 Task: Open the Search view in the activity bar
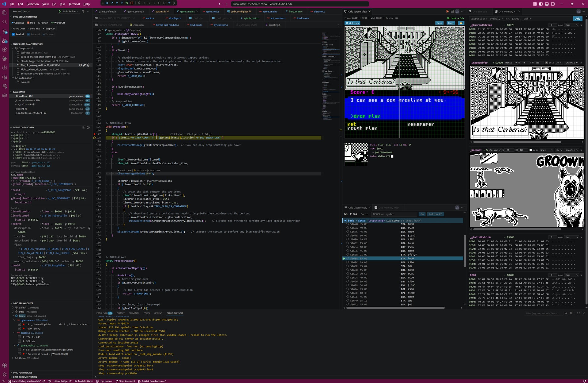(5, 22)
